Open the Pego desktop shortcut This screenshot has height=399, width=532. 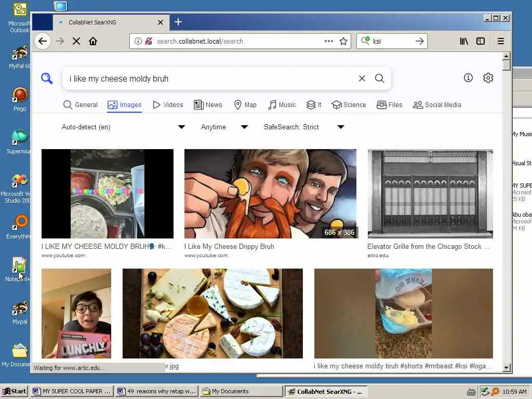coord(20,99)
